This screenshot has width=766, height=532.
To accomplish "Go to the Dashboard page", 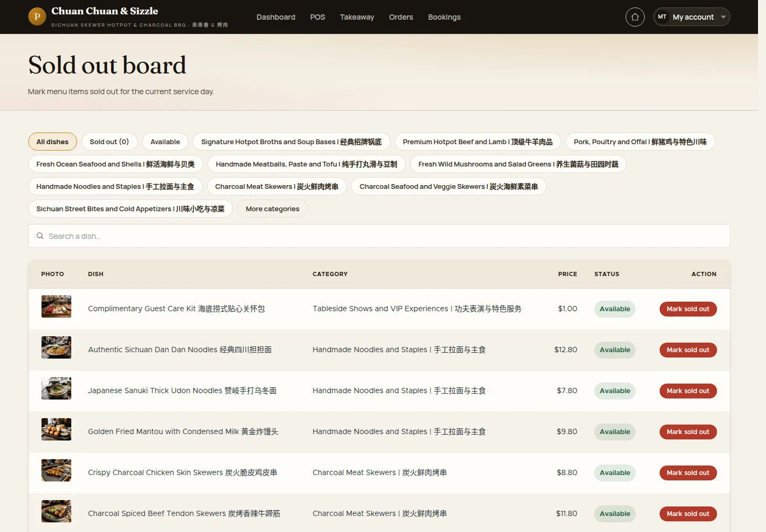I will coord(276,17).
